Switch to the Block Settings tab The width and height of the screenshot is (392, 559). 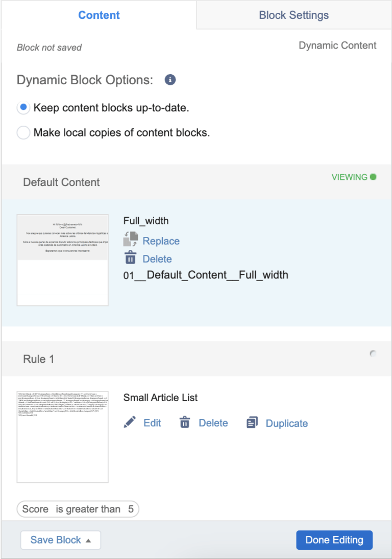[293, 15]
